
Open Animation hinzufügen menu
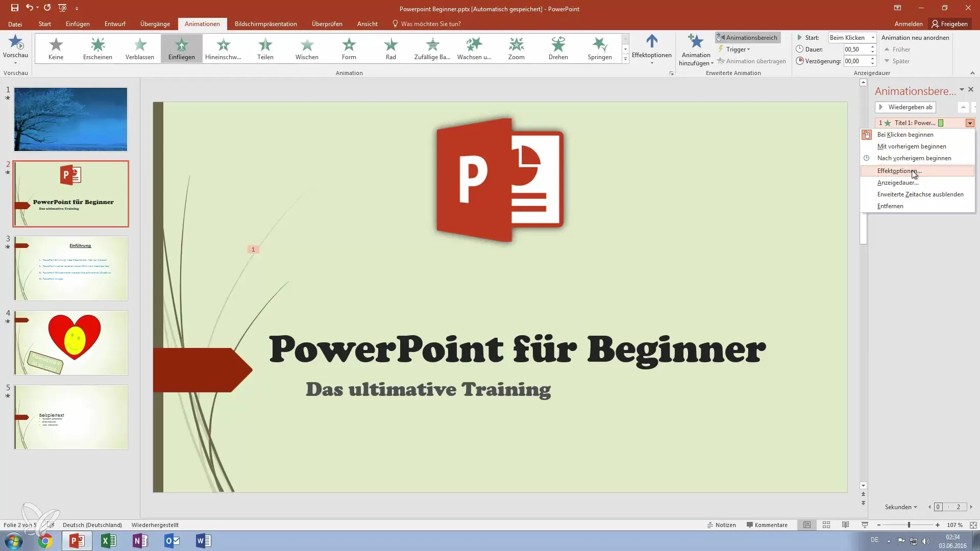coord(696,50)
